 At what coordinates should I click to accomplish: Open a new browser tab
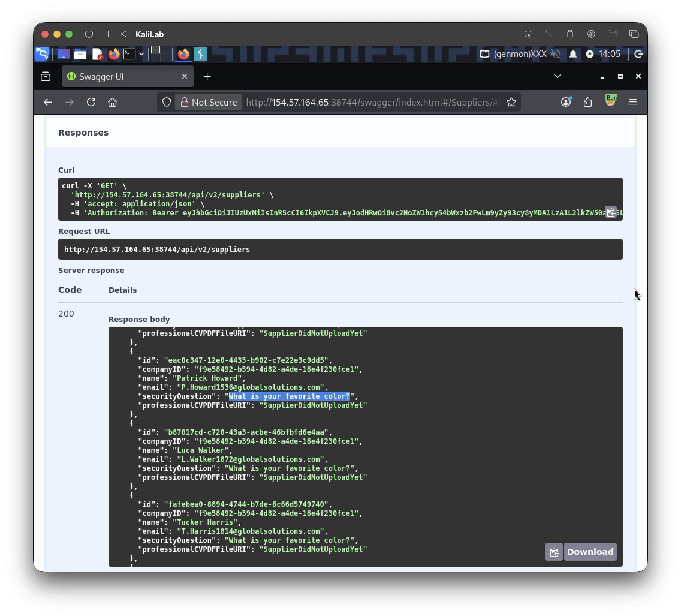point(207,77)
